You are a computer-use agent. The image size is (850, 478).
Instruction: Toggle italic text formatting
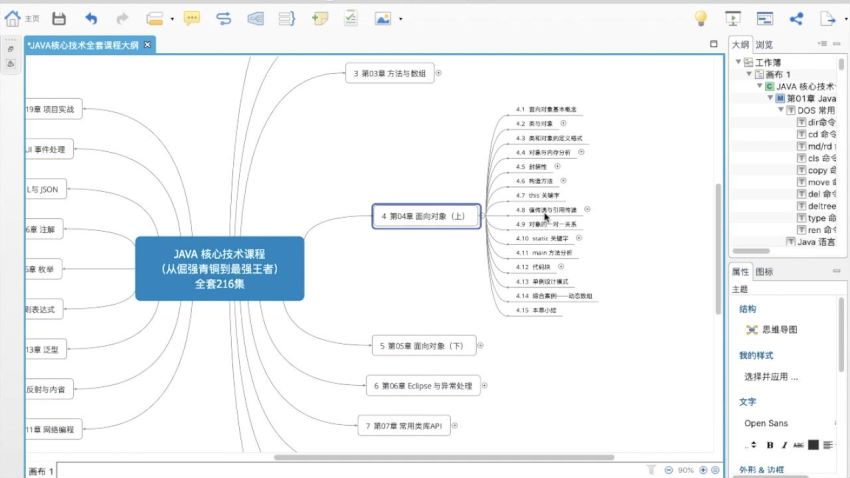pos(784,445)
